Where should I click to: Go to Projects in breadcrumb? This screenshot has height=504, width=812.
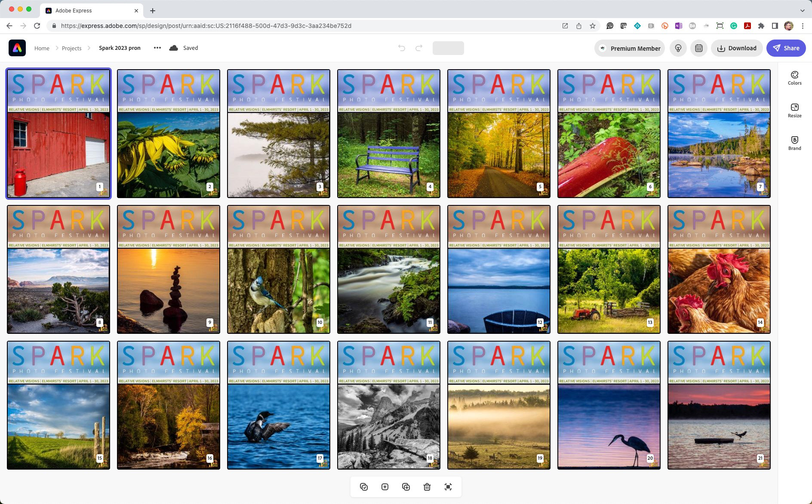click(71, 48)
